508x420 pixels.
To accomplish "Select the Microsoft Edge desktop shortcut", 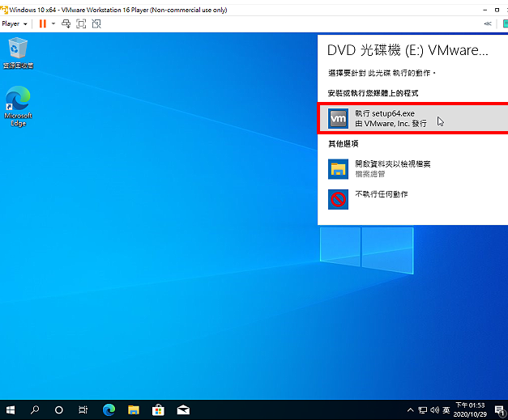I will coord(18,106).
